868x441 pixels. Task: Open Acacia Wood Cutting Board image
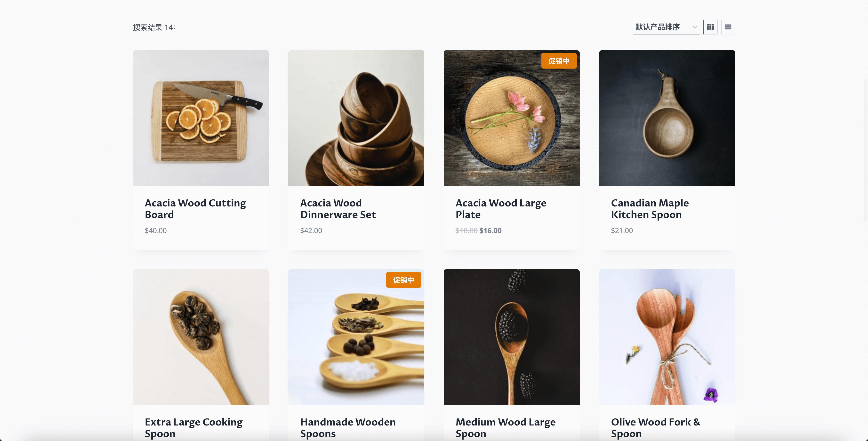tap(201, 118)
